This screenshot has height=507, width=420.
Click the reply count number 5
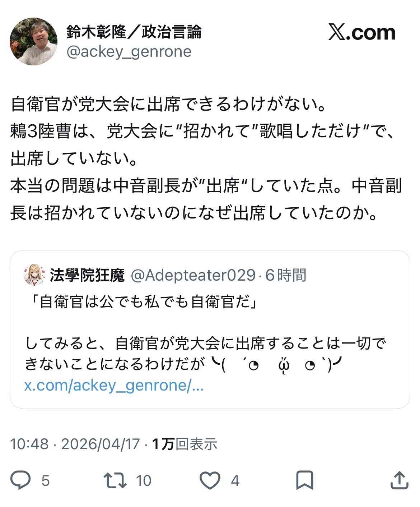[45, 480]
